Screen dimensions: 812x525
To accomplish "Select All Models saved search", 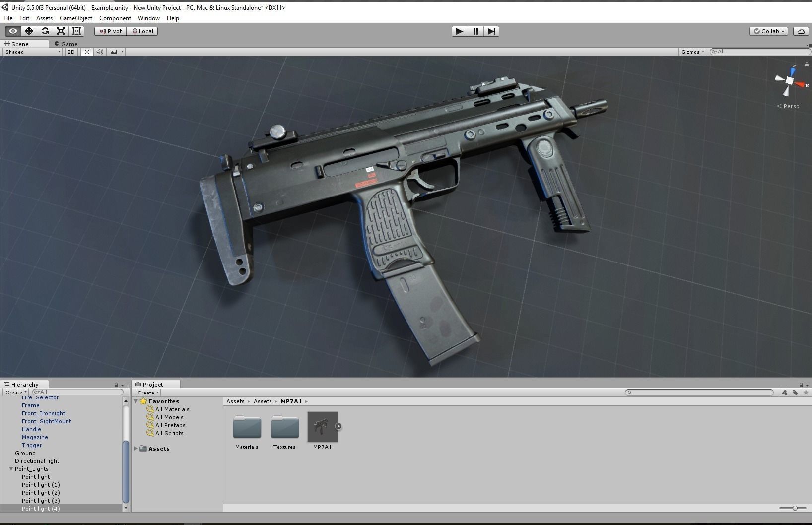I will [x=169, y=417].
